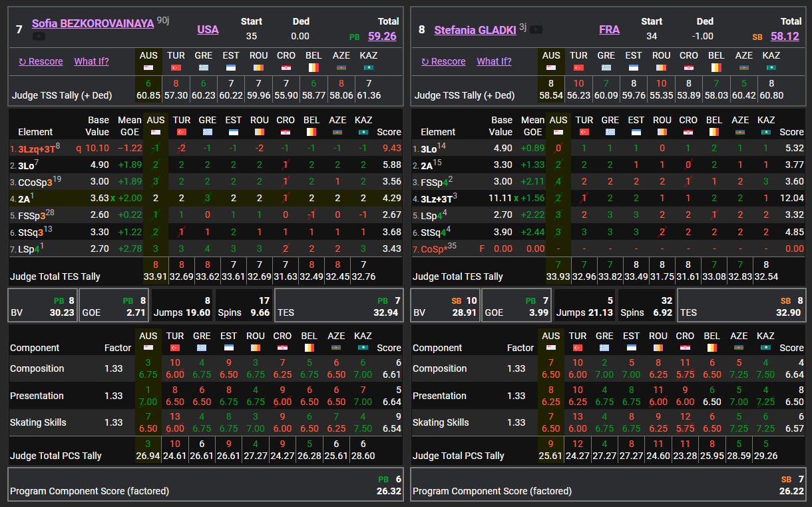The height and width of the screenshot is (507, 812).
Task: Open YouTube video icon beside Stefania Gladki
Action: pos(536,29)
